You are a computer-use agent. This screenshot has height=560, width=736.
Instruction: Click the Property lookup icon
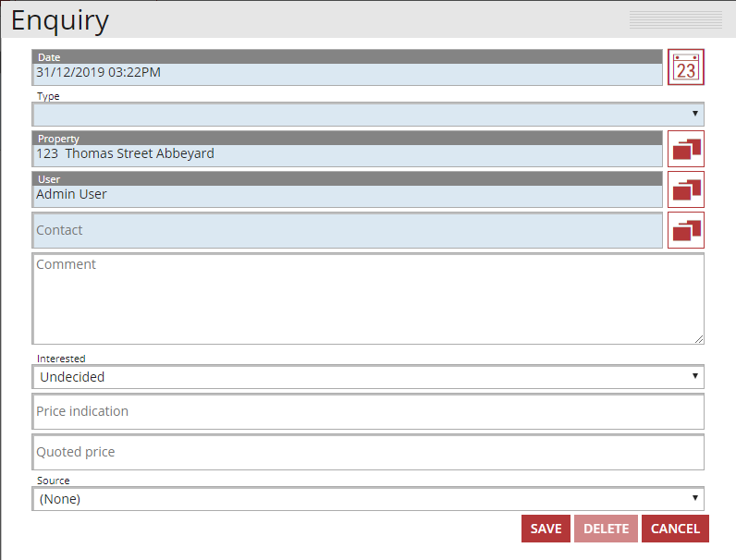[x=685, y=149]
